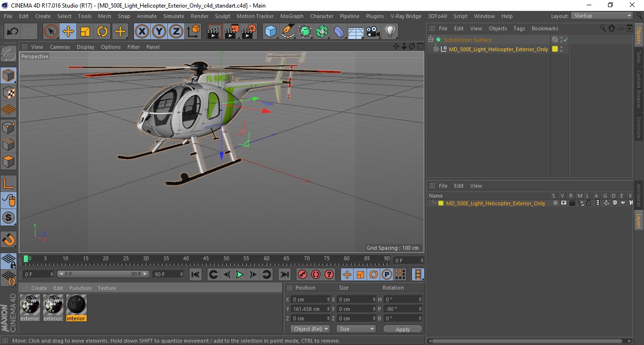Open the MoGraph menu
644x345 pixels.
(292, 16)
